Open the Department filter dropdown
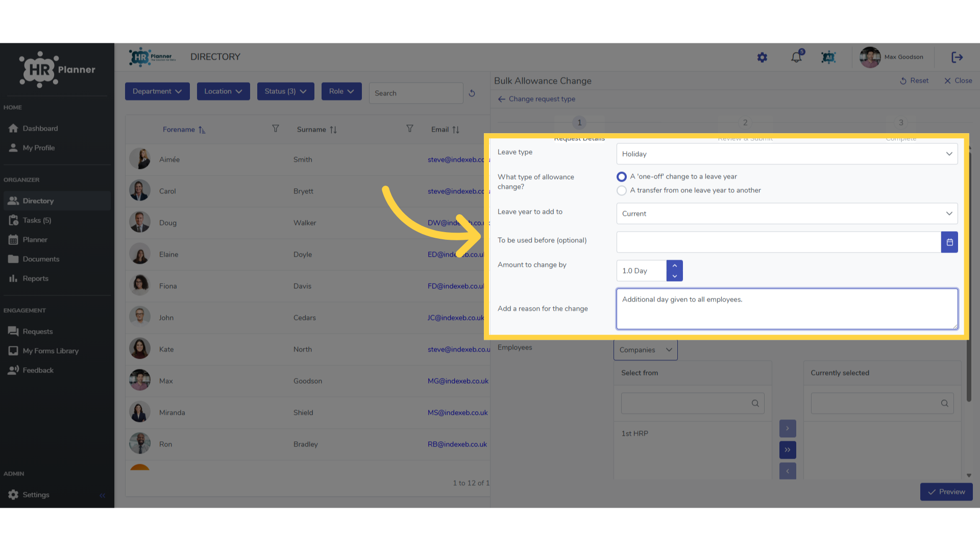The width and height of the screenshot is (980, 551). click(157, 91)
